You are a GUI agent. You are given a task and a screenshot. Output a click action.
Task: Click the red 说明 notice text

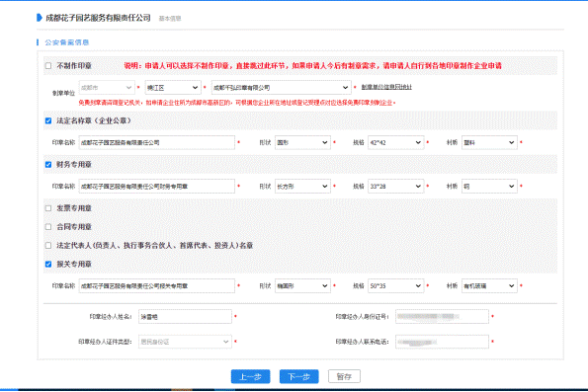pos(312,66)
